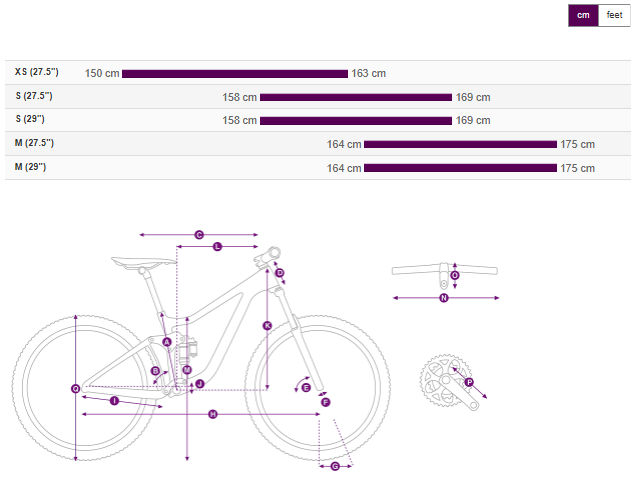
Task: Click the M (27.5") height range bar
Action: click(x=460, y=144)
